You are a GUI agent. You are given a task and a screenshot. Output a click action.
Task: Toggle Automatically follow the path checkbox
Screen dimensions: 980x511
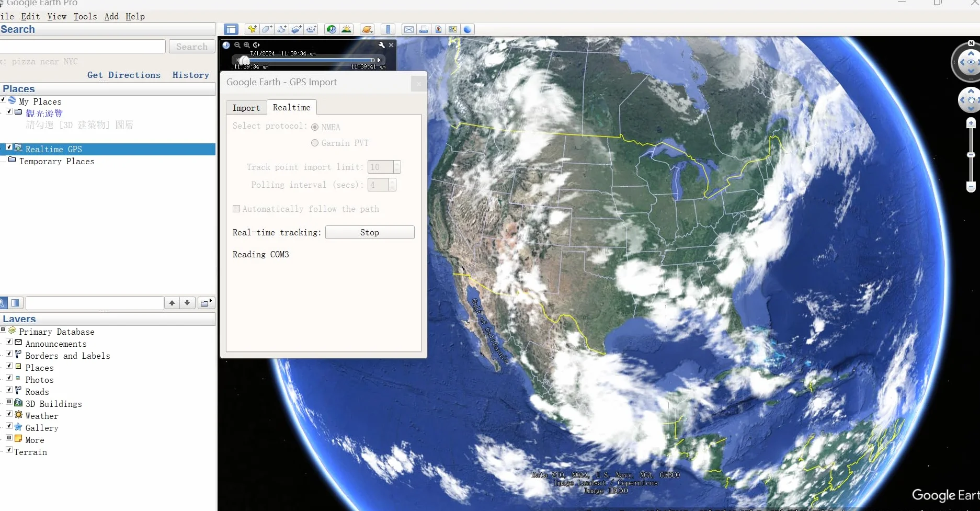coord(236,209)
